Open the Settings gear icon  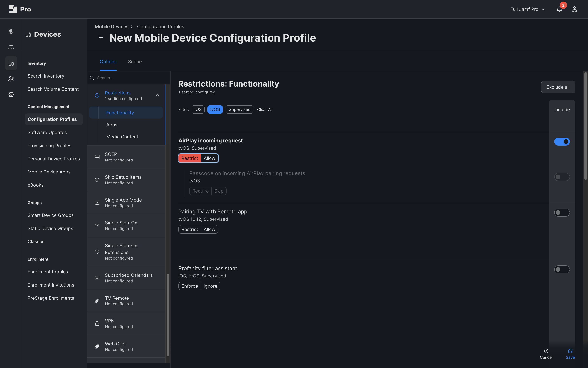(11, 95)
